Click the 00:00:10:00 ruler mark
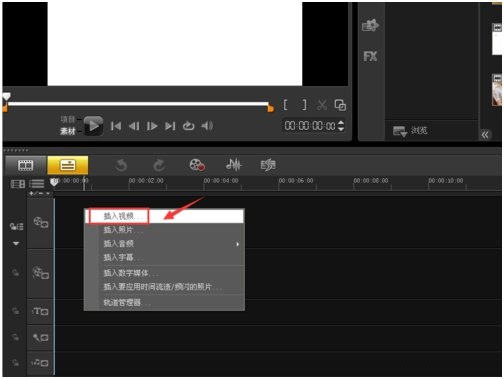 tap(446, 180)
